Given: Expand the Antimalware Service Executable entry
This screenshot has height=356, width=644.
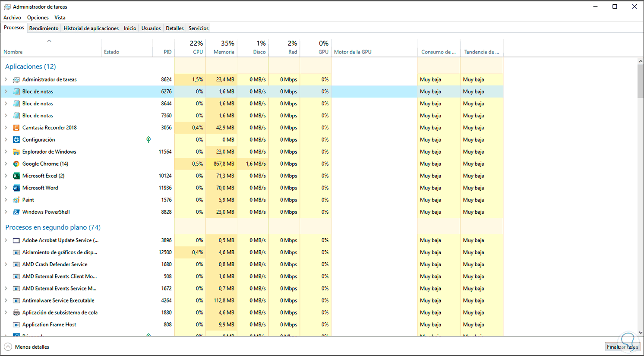Looking at the screenshot, I should [x=6, y=301].
